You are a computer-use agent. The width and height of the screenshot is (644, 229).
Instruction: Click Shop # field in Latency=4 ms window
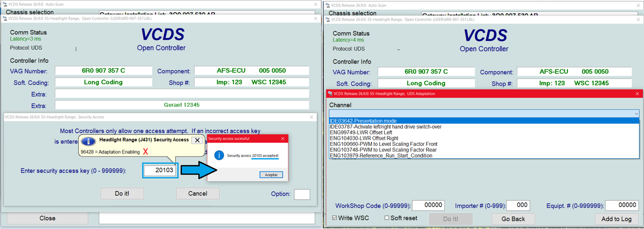coord(575,83)
